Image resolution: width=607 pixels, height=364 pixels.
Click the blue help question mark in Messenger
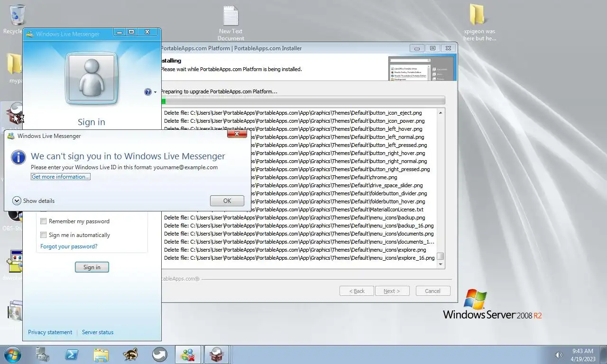[x=148, y=92]
